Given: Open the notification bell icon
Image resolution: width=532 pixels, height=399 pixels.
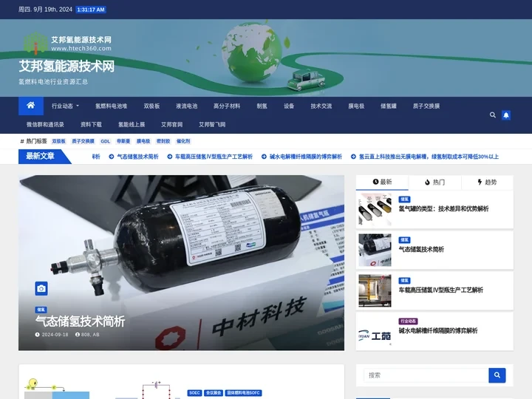Looking at the screenshot, I should click(506, 115).
